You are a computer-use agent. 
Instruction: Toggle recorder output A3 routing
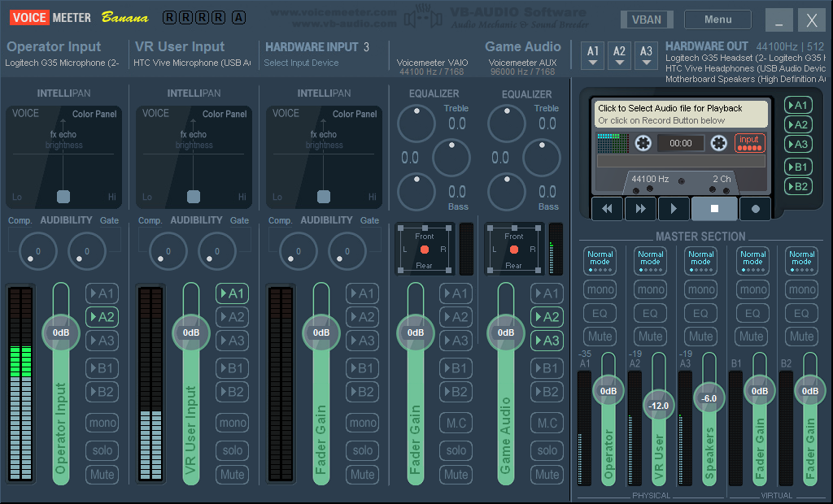click(798, 144)
